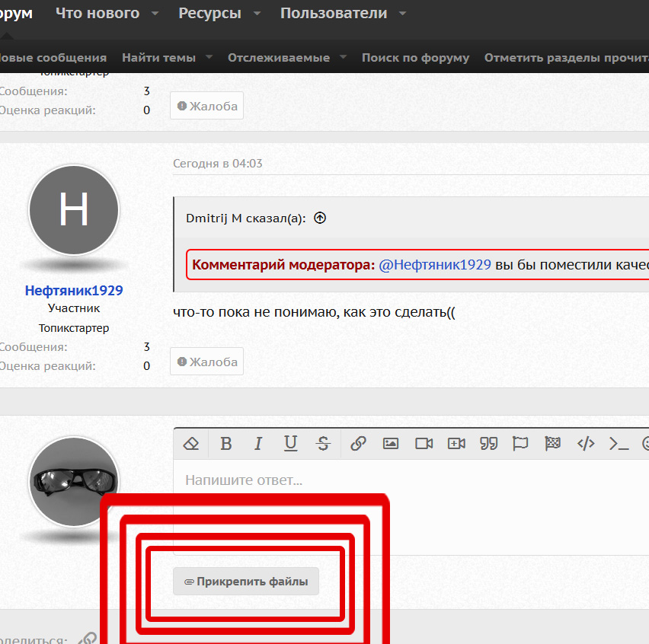Open Поиск по форуму

(x=416, y=58)
